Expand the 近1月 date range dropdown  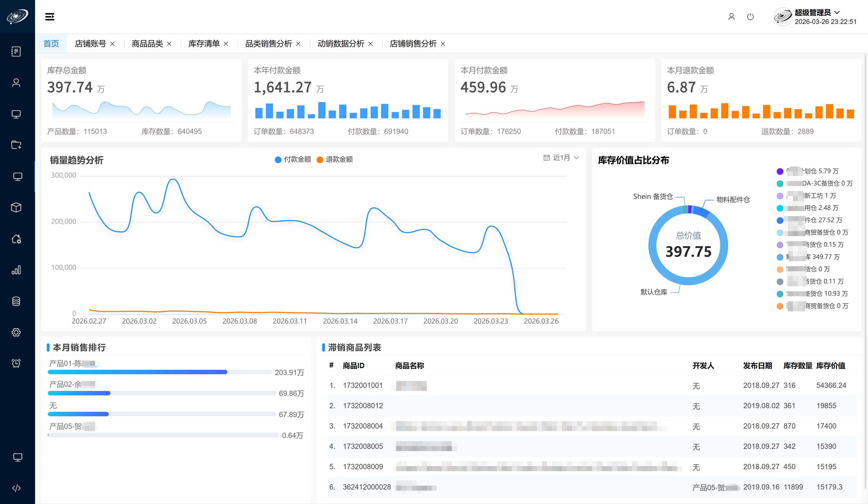(561, 158)
